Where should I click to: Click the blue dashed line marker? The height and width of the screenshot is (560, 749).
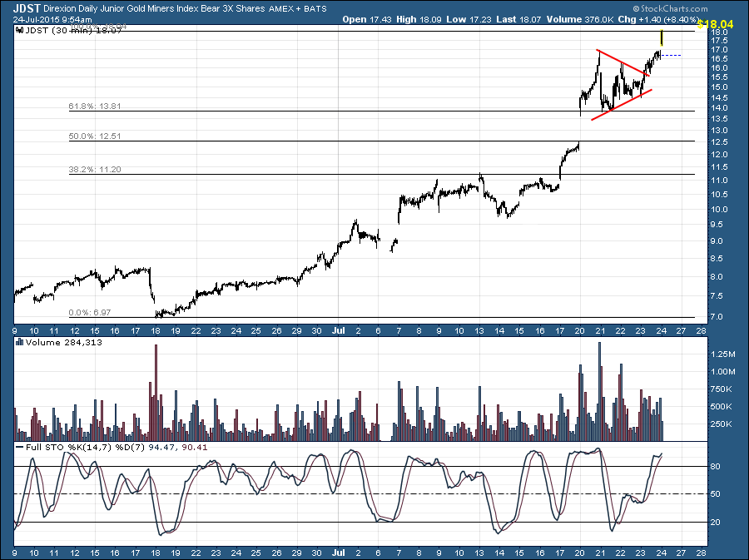(671, 55)
